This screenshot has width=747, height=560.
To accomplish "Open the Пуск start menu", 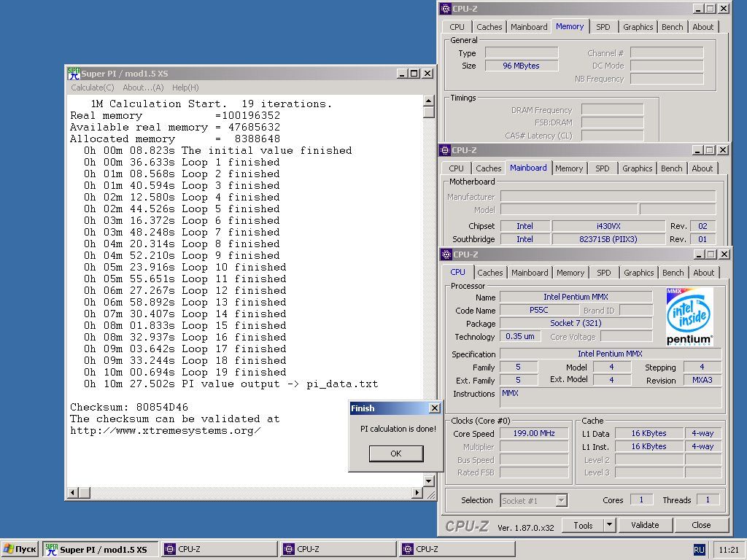I will (20, 549).
